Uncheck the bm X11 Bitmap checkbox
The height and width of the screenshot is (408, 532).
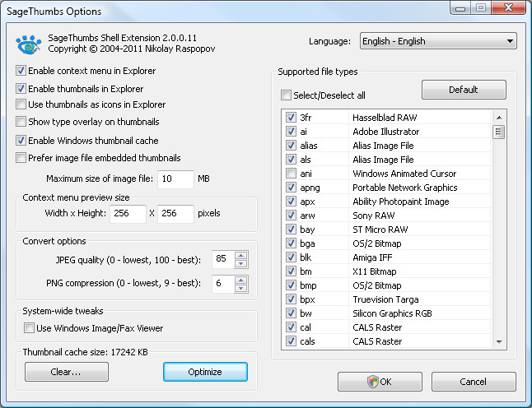(291, 271)
